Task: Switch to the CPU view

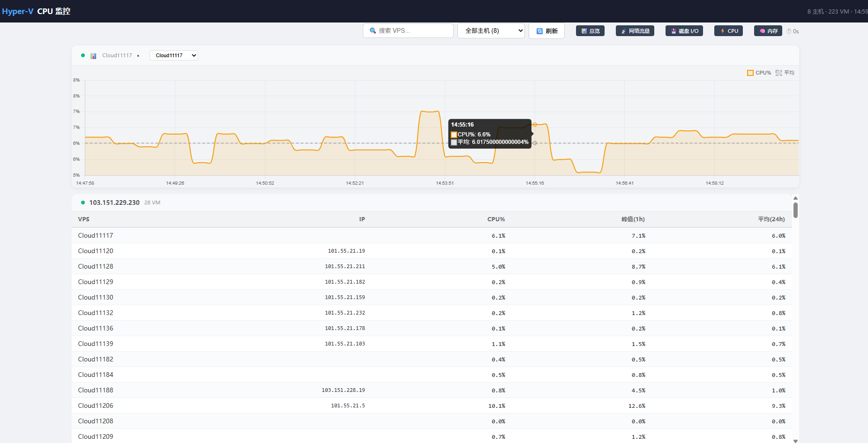Action: click(728, 31)
